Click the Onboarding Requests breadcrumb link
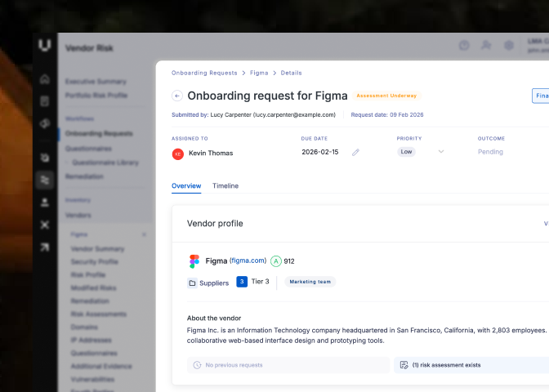Screen dimensions: 549x392 (204, 73)
